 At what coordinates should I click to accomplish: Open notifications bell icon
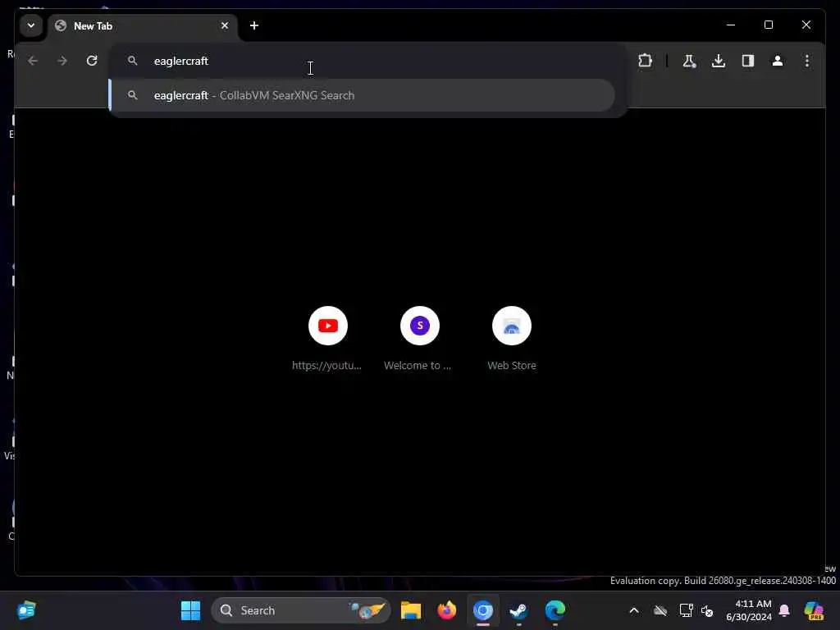[x=784, y=610]
